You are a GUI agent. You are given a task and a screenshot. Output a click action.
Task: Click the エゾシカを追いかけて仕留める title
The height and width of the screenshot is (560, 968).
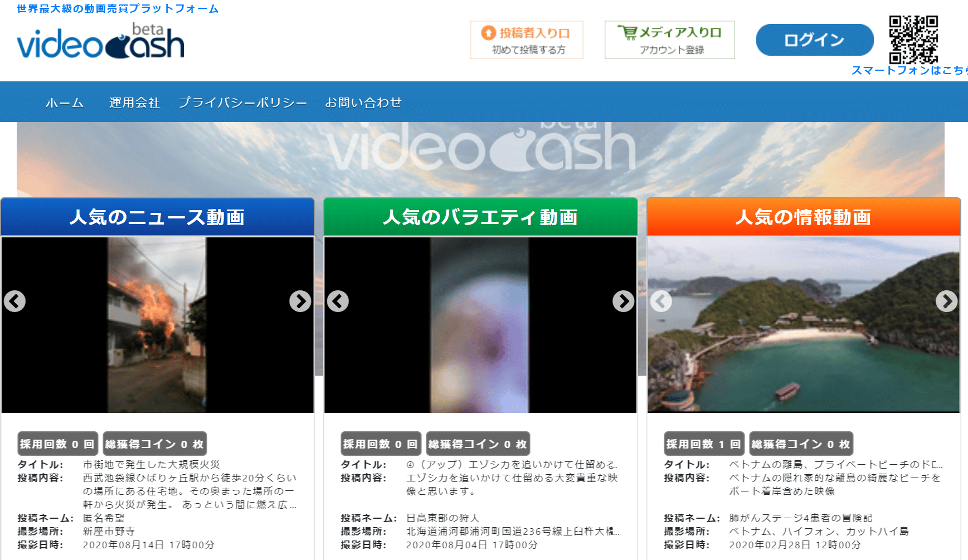[x=512, y=465]
